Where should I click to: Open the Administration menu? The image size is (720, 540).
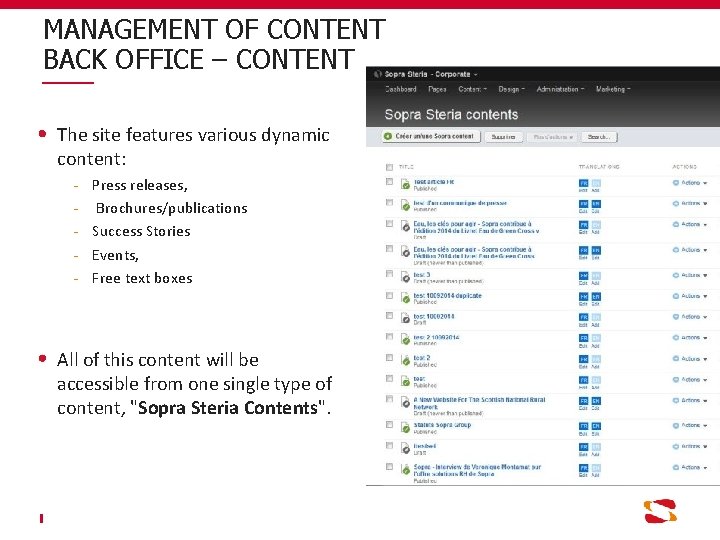[560, 89]
